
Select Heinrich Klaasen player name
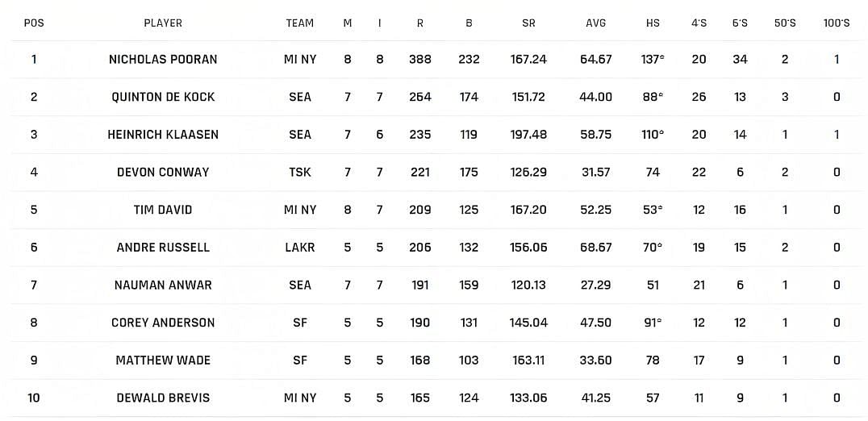click(163, 135)
